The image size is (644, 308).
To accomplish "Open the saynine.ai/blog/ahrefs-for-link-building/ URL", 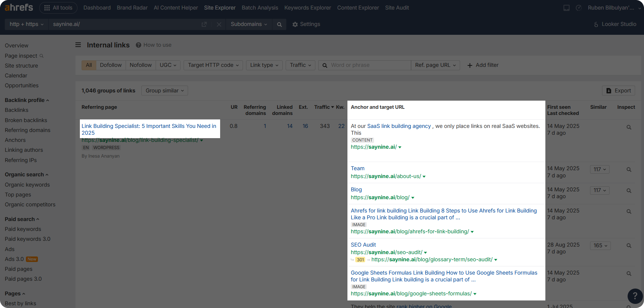I will [410, 232].
